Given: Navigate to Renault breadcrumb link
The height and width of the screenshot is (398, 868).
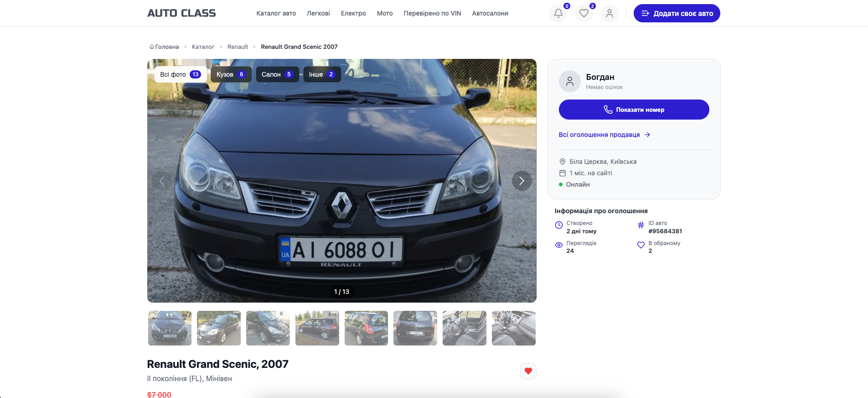Looking at the screenshot, I should point(238,47).
